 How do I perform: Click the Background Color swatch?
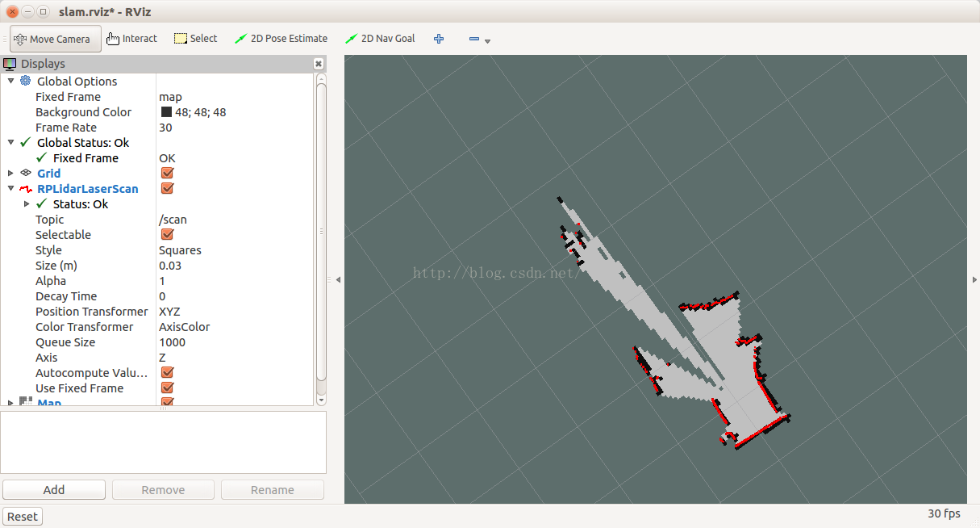point(166,112)
